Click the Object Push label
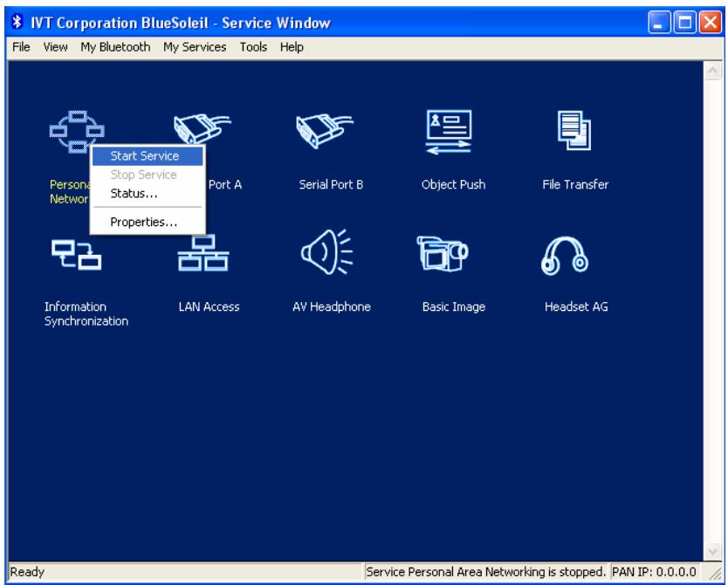The image size is (728, 585). click(453, 184)
